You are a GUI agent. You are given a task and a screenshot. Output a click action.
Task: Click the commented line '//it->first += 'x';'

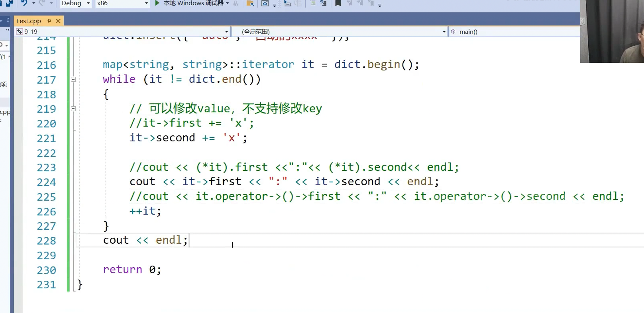192,123
